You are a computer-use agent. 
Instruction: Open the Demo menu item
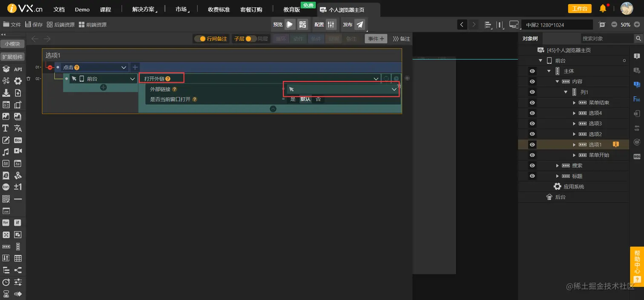[x=82, y=9]
